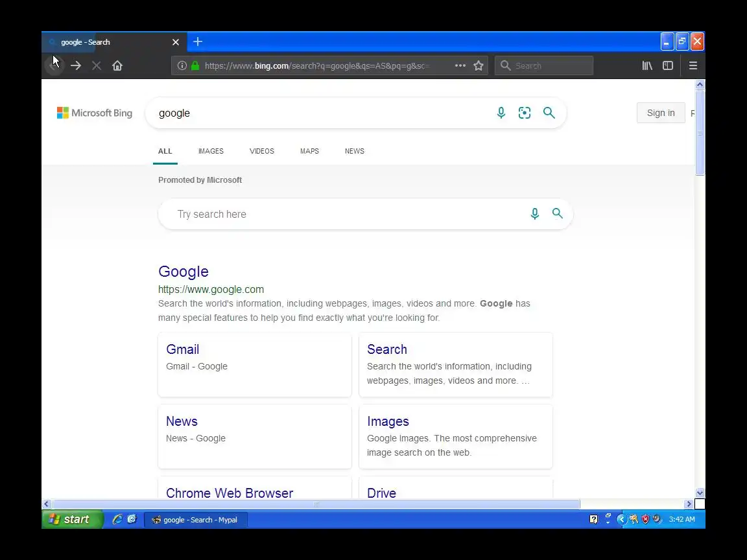Click the taskbar clock 3:42 AM
This screenshot has height=560, width=747.
(682, 519)
